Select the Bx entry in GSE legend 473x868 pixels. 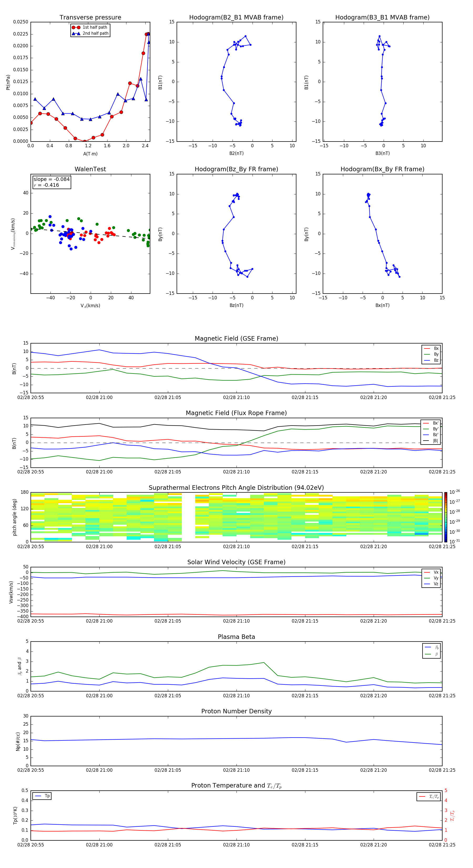[x=431, y=349]
